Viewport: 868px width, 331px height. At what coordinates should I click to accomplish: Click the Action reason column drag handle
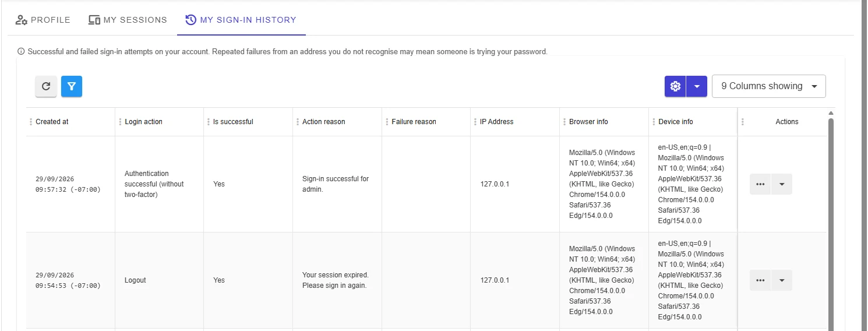[x=297, y=122]
